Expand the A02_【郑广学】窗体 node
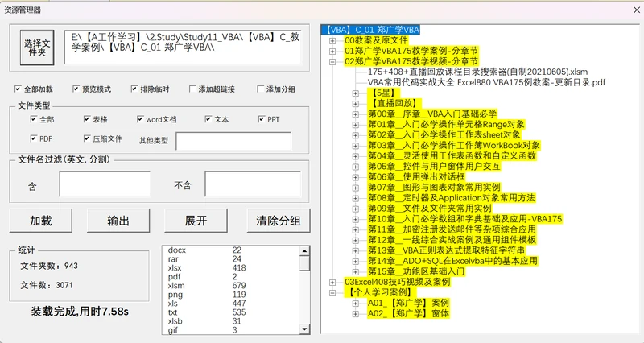Image resolution: width=644 pixels, height=343 pixels. pos(355,314)
